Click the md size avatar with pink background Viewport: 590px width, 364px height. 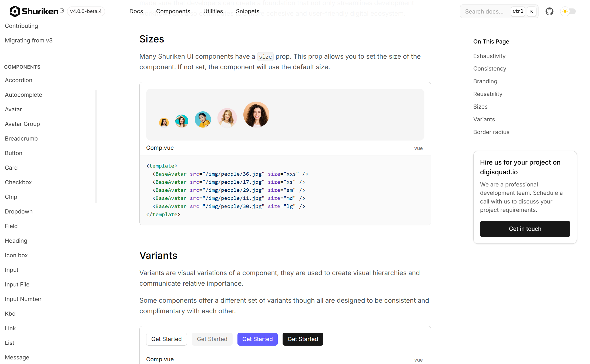click(227, 118)
